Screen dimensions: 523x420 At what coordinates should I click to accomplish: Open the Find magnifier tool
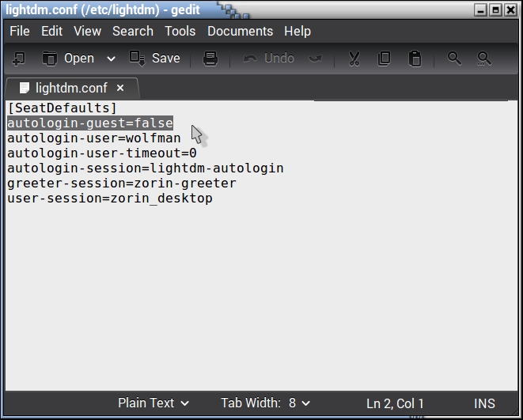(454, 59)
